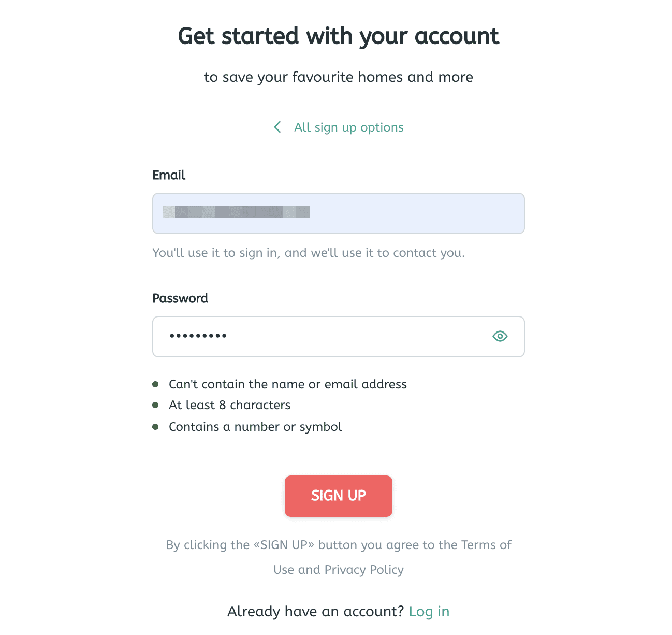Click the bullet dot beside "Contains a number"

[x=155, y=427]
